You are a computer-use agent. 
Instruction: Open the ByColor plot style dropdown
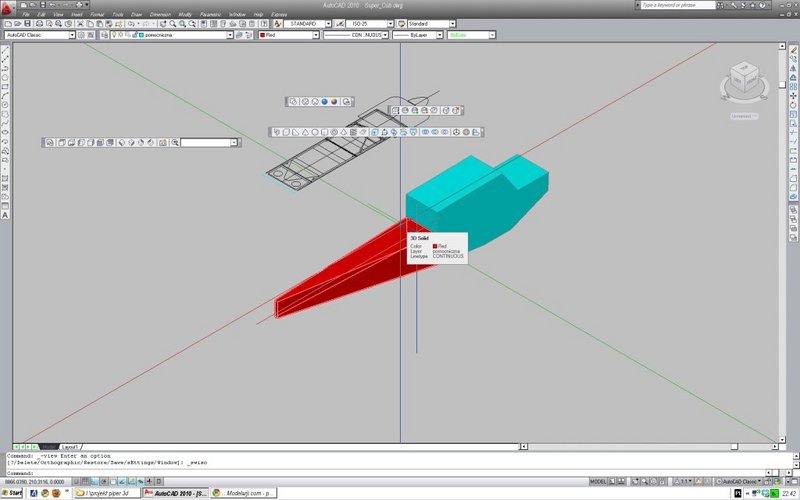point(492,35)
